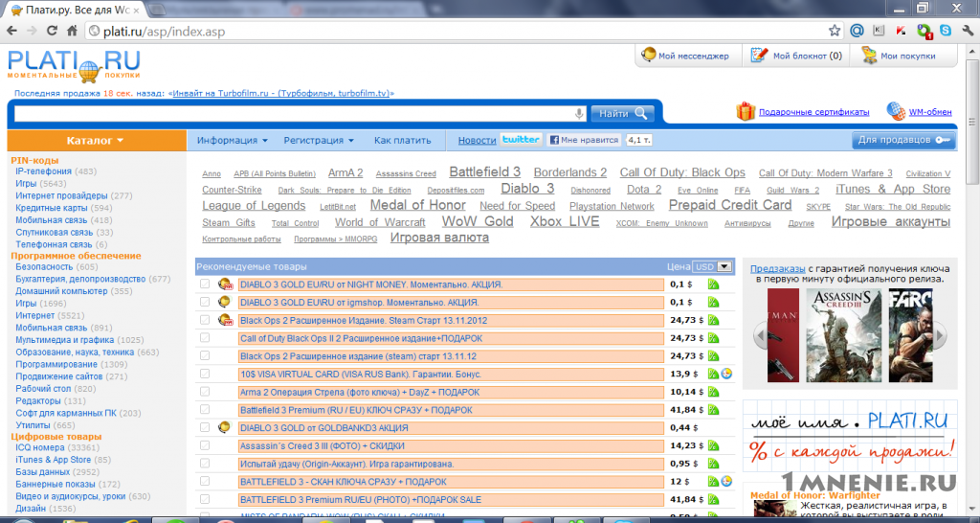Click green cart icon for Battlefield 3 Premium КЛЮЧ СРАЗУ
This screenshot has width=980, height=523.
point(713,410)
